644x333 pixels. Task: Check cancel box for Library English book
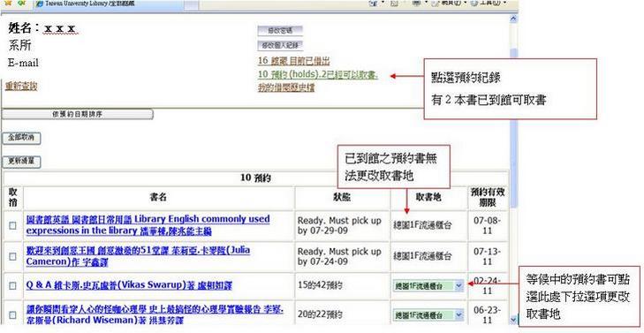pyautogui.click(x=13, y=225)
